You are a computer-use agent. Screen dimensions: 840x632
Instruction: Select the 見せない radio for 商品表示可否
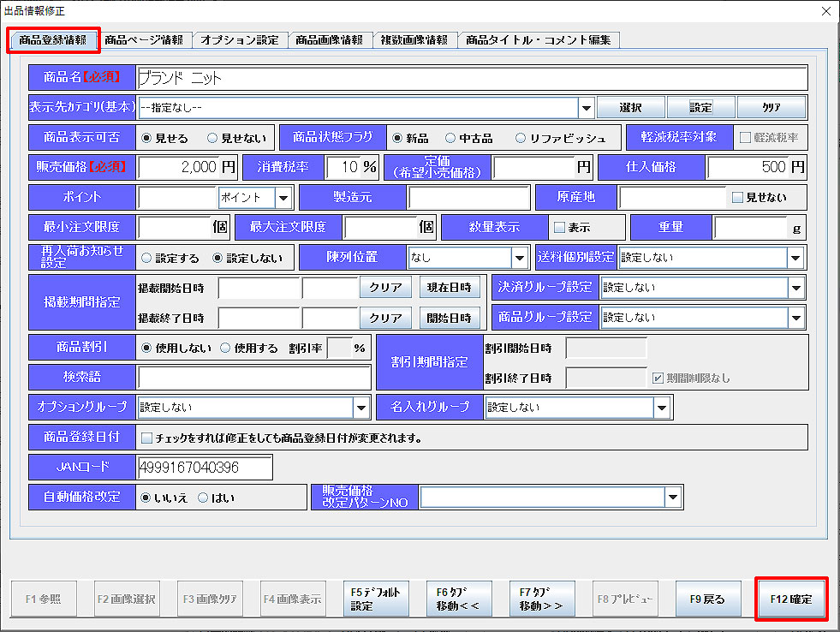coord(212,138)
